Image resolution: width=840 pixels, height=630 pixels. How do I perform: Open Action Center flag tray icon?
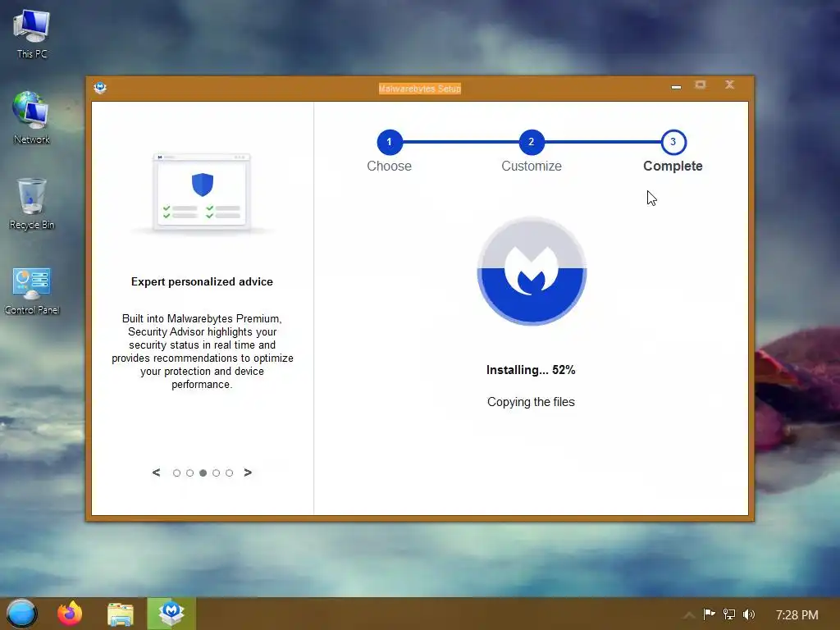(709, 614)
